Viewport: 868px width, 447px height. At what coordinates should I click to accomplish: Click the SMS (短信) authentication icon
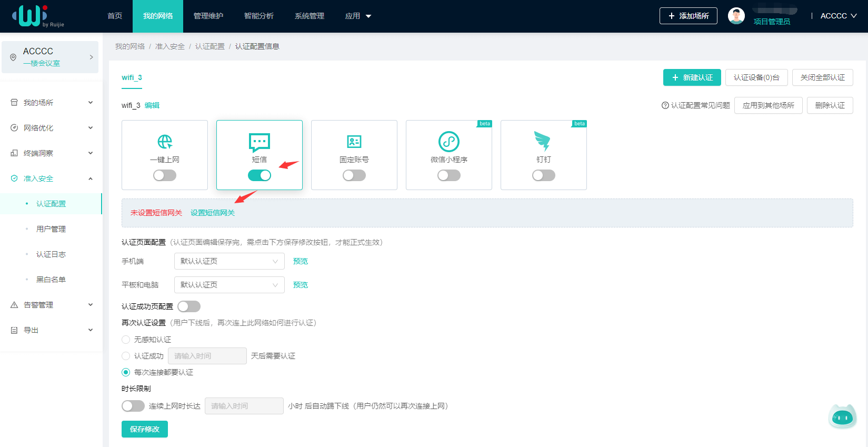click(259, 142)
